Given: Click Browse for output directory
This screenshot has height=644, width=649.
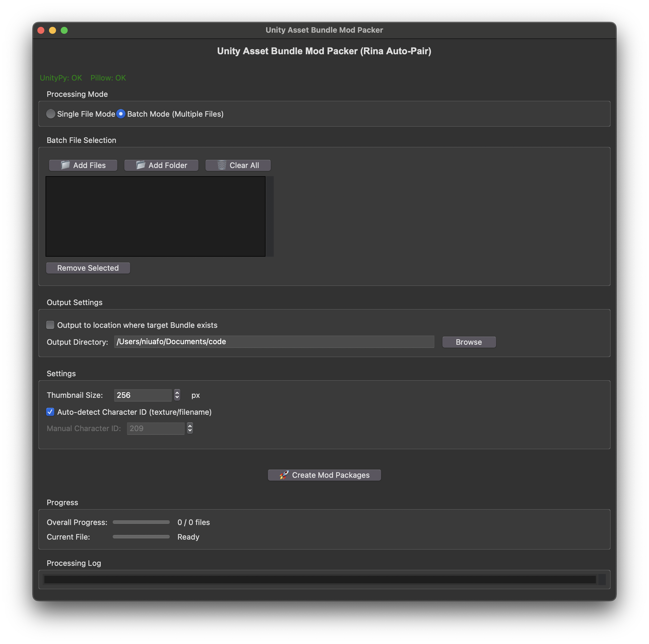Looking at the screenshot, I should click(469, 342).
